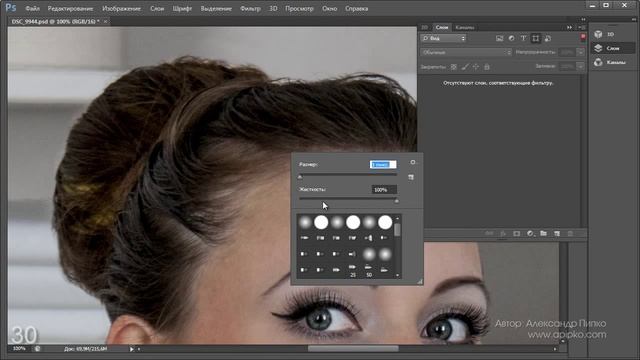The height and width of the screenshot is (360, 640).
Task: Add layer style fx icon
Action: [x=503, y=233]
